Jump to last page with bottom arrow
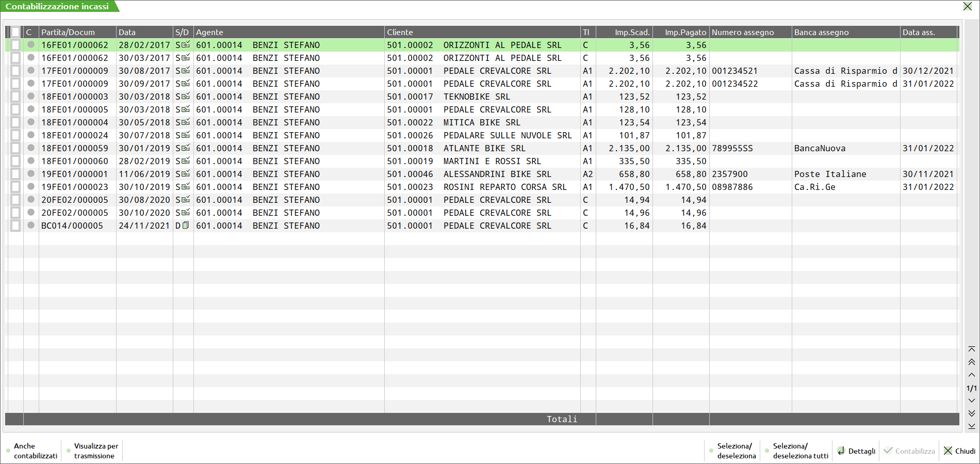Viewport: 980px width, 464px height. click(x=972, y=426)
